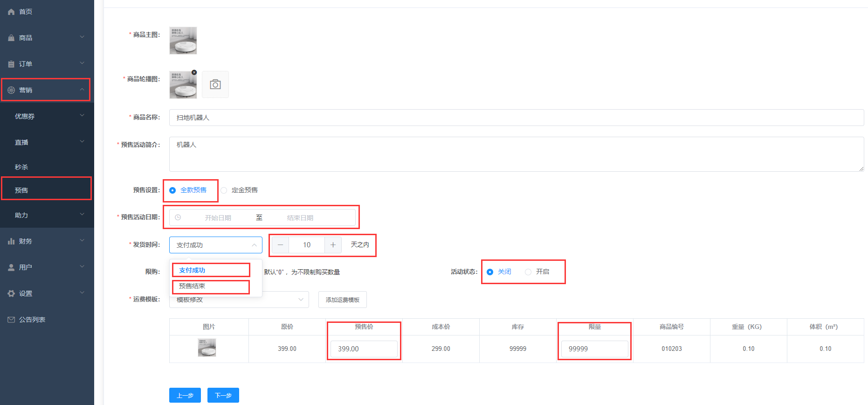Click the 商品名称 input field
Viewport: 868px width, 405px height.
pos(517,118)
